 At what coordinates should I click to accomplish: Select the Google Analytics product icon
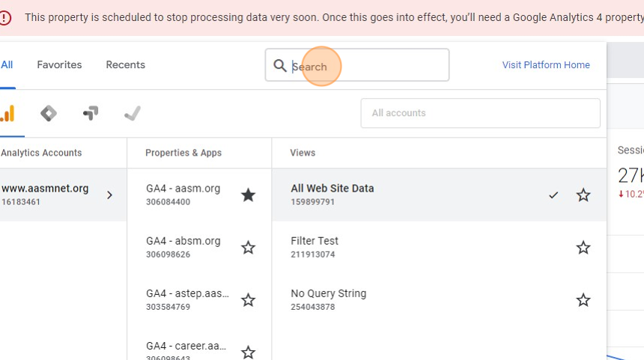[7, 113]
